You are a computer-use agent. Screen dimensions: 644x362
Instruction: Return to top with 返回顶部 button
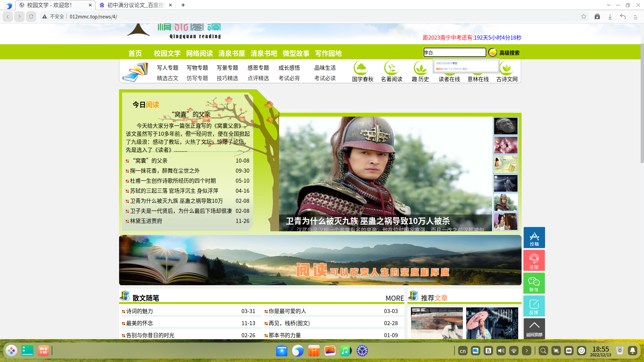tap(534, 328)
